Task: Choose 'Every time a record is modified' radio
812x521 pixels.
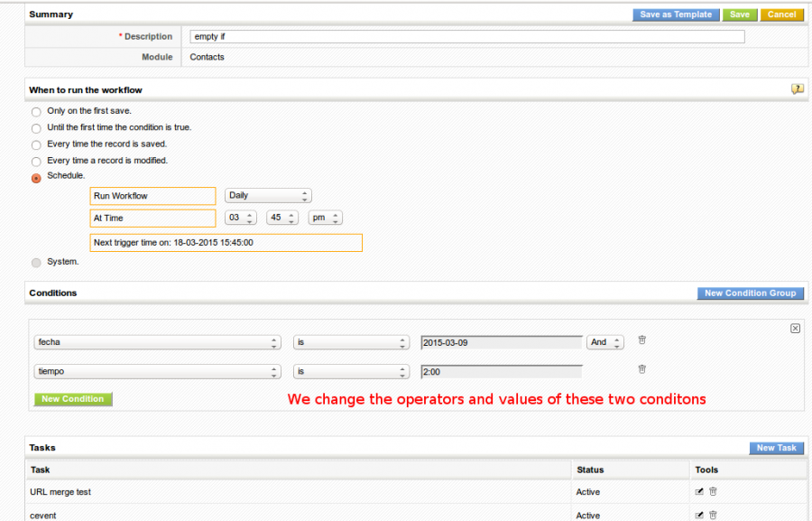Action: [36, 161]
